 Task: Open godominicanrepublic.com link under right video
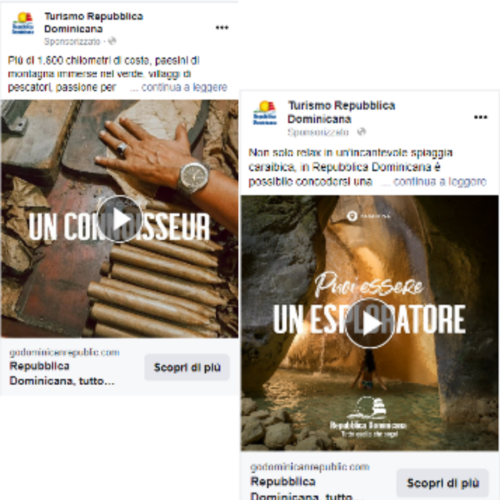pyautogui.click(x=310, y=467)
